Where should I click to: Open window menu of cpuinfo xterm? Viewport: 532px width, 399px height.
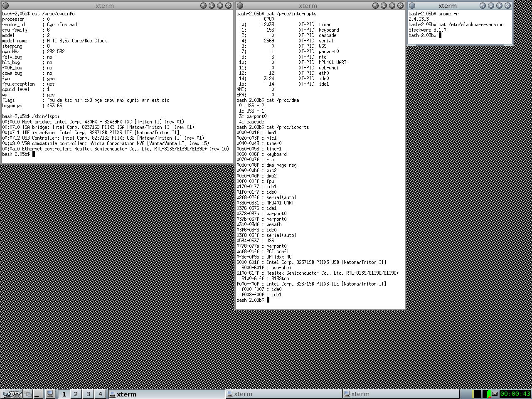(x=6, y=6)
